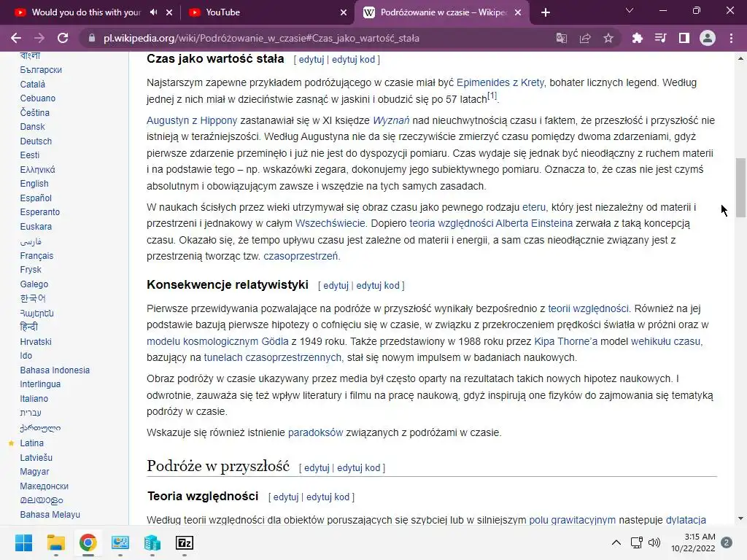Click scrollbar up arrow
This screenshot has height=560, width=747.
[740, 58]
